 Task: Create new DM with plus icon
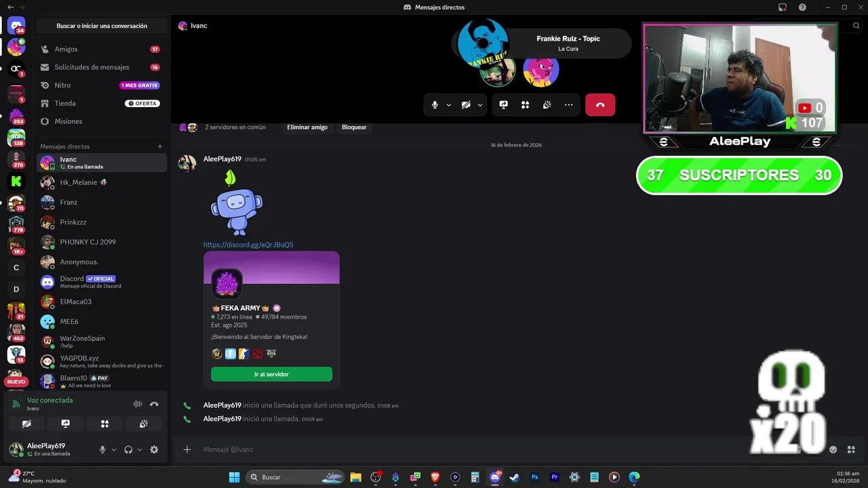click(x=160, y=146)
